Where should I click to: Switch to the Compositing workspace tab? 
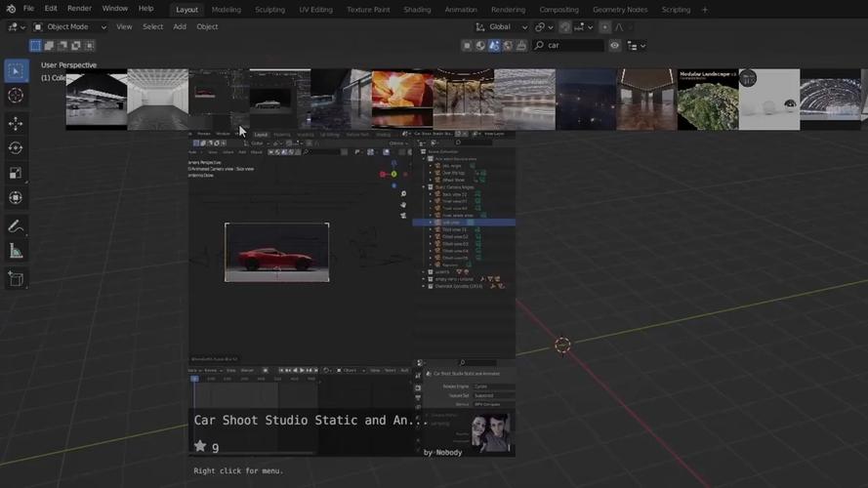coord(559,10)
